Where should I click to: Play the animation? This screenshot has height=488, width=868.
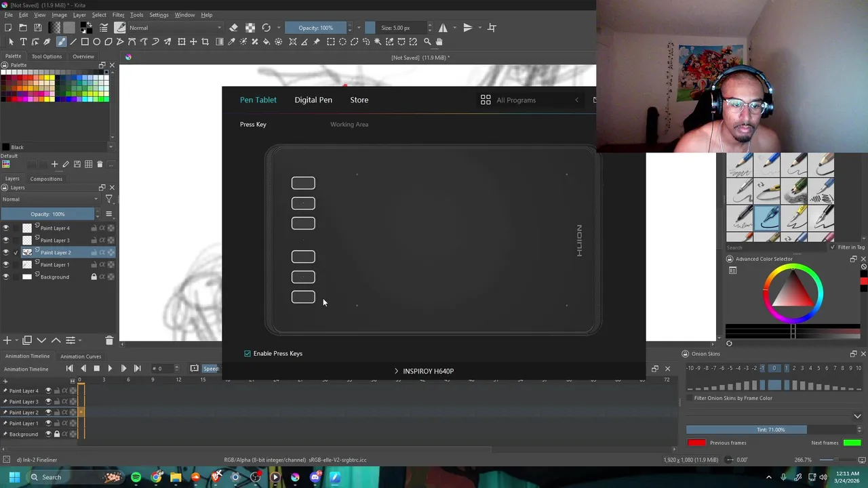110,368
